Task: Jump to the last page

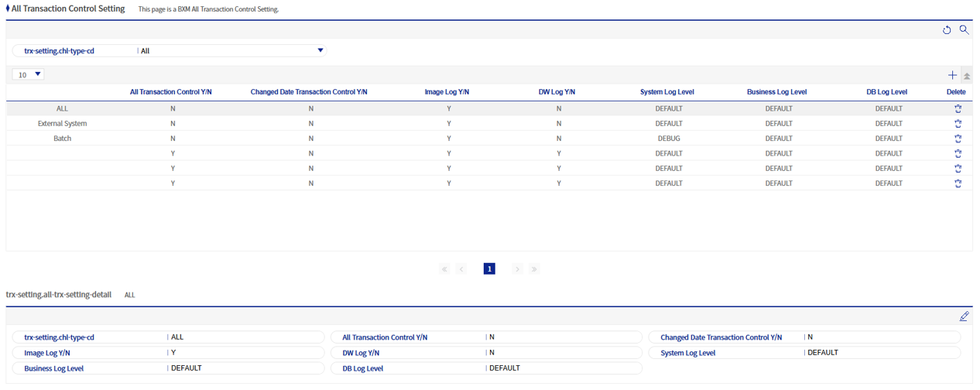Action: click(x=534, y=269)
